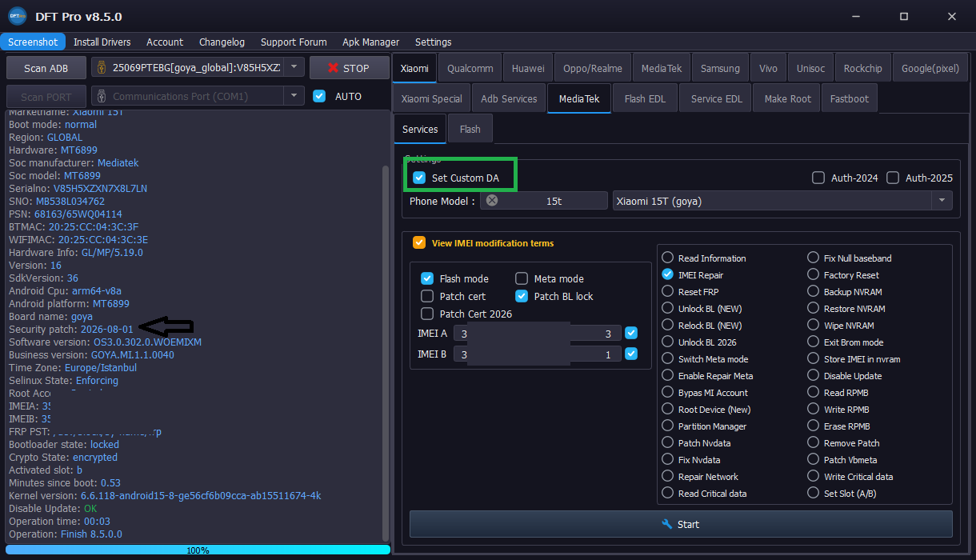Select Unlock BL 2026 radio option
The width and height of the screenshot is (976, 560).
click(x=667, y=342)
